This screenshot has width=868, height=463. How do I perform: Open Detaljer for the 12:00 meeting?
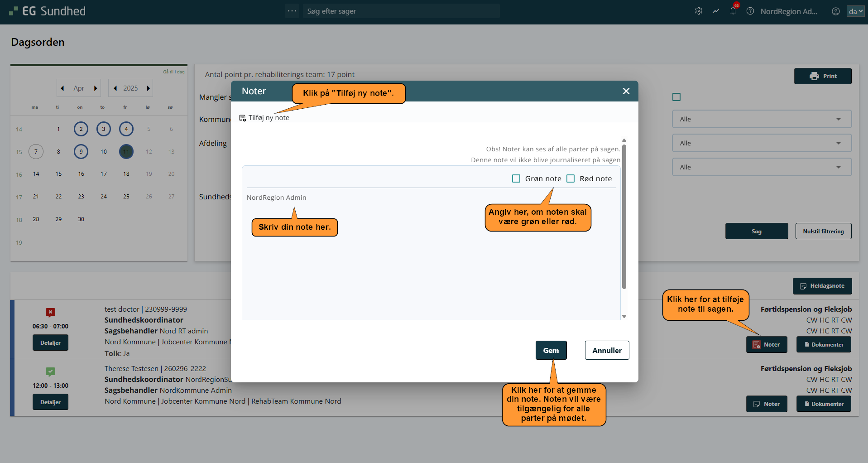pos(50,402)
